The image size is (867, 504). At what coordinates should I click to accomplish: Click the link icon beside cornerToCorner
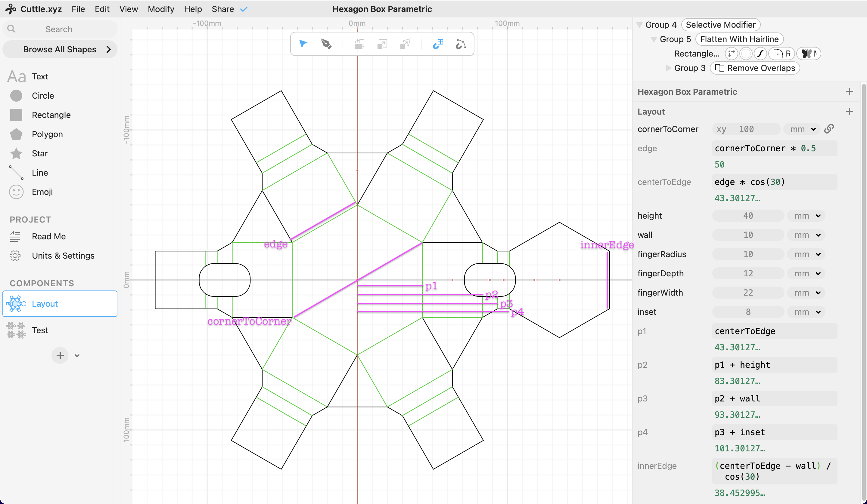click(829, 129)
